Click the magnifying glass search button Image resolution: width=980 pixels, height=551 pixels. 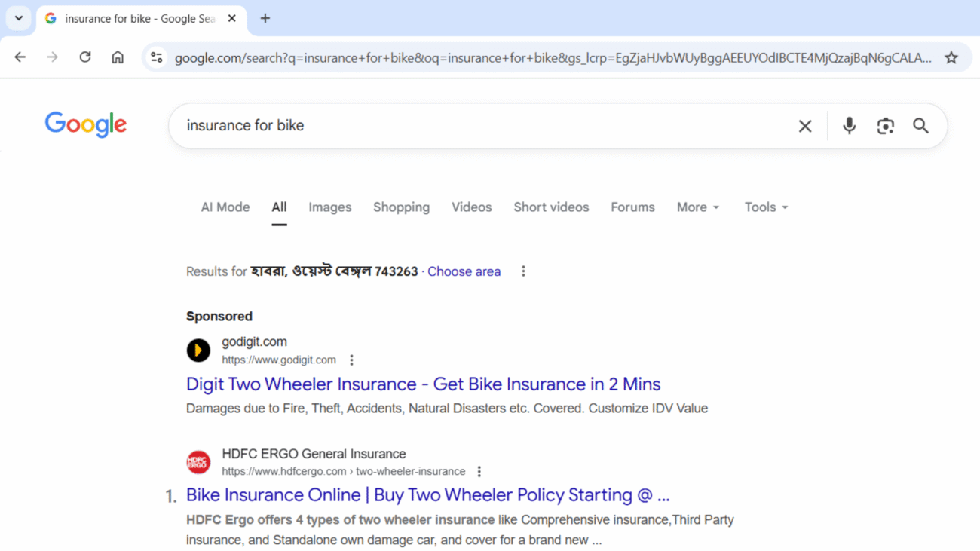coord(920,126)
